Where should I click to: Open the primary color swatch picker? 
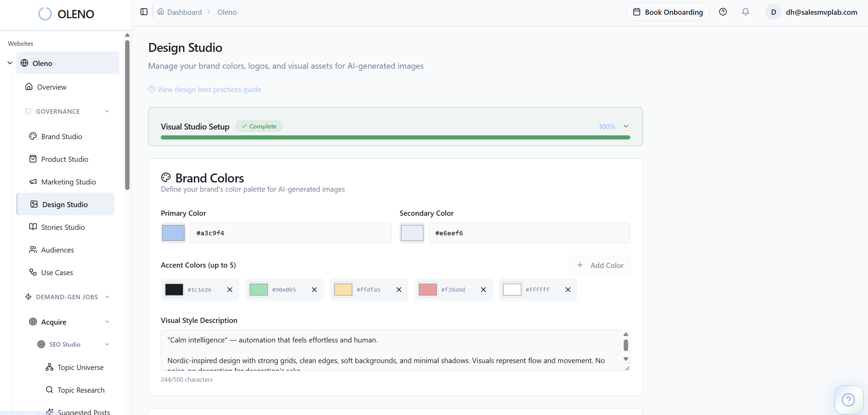[173, 233]
